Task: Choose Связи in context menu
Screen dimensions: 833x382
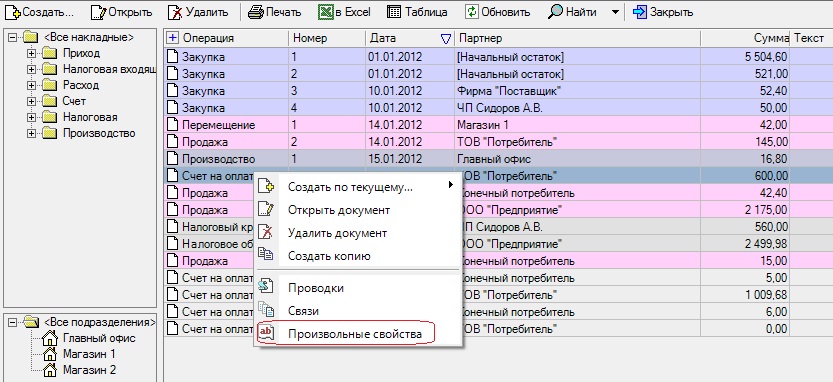Action: click(357, 311)
